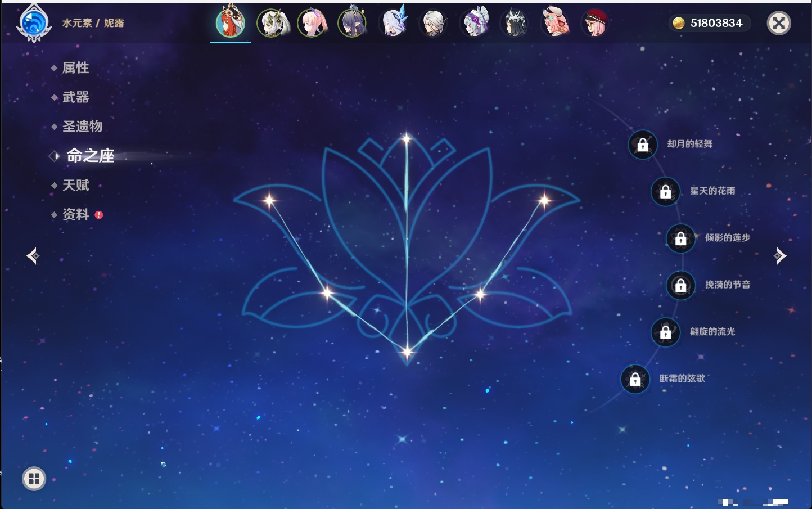Viewport: 812px width, 509px height.
Task: Open the locked 翩旋的流光 constellation icon
Action: point(666,332)
